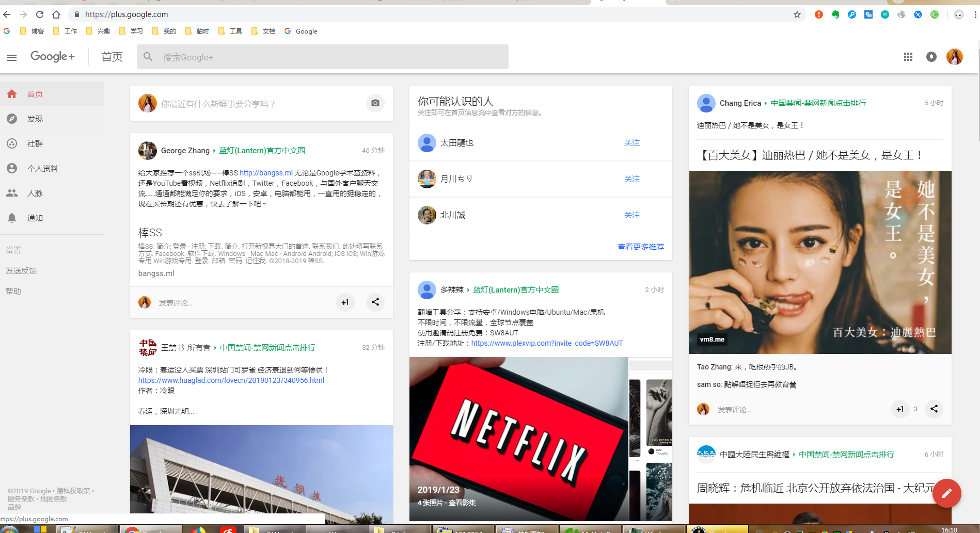
Task: Open 中国禁闻 community on 王禁书's post
Action: (x=267, y=348)
